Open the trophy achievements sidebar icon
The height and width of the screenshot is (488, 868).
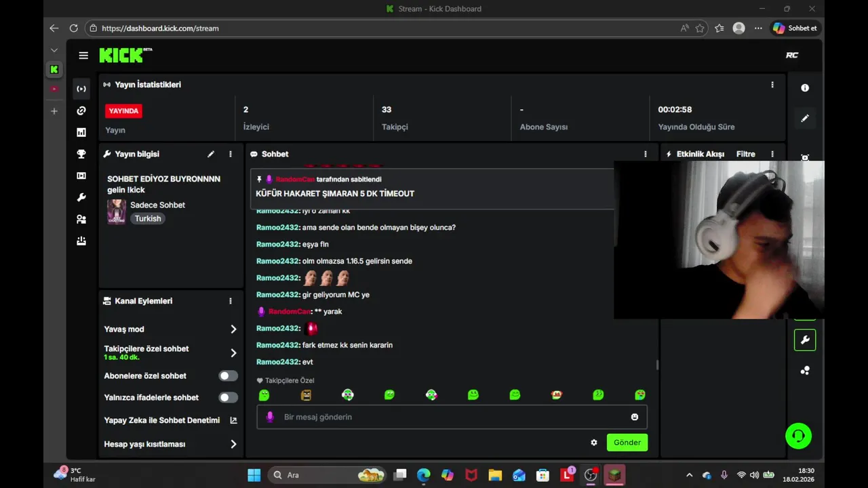tap(81, 154)
